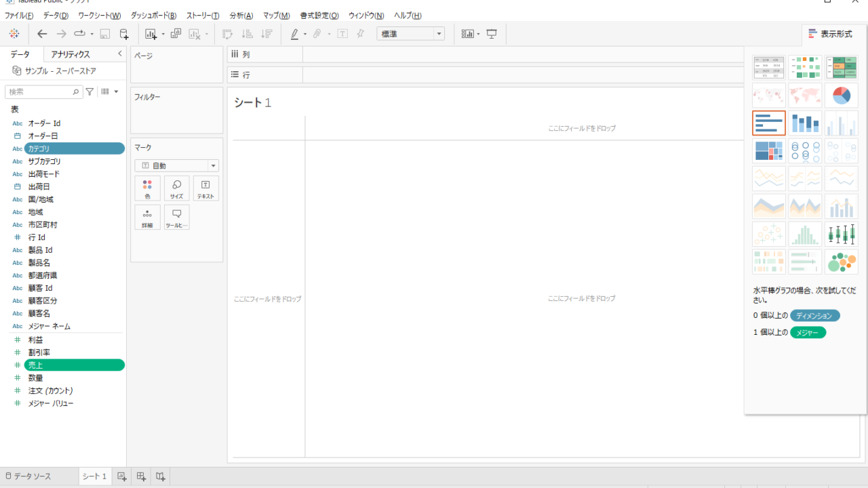Click the サイズ (Size) mark button
The width and height of the screenshot is (868, 488).
click(x=176, y=188)
